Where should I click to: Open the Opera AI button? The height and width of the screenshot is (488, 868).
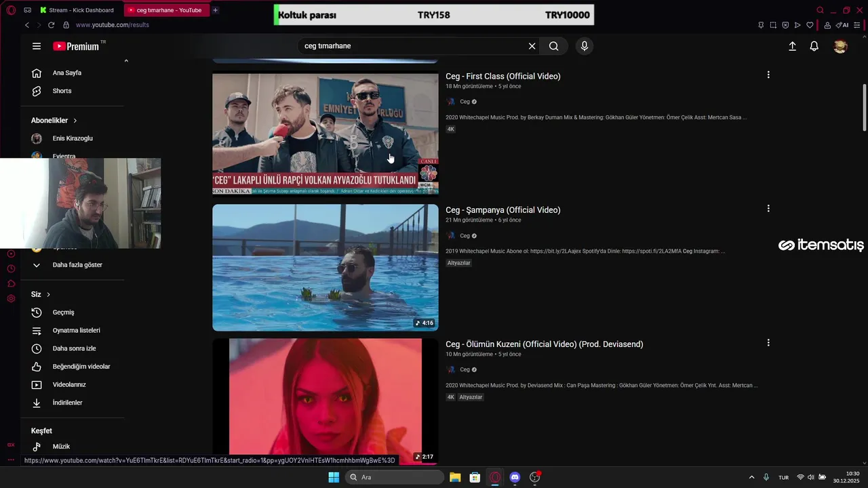[842, 25]
